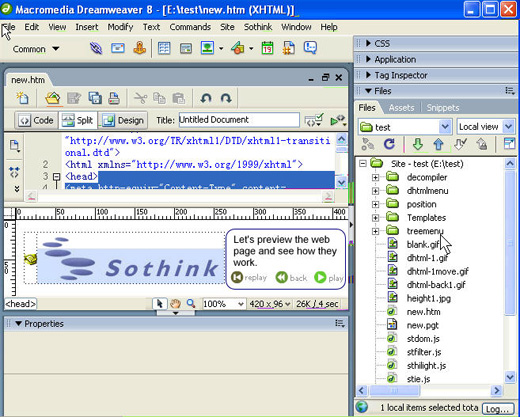
Task: Click Preview in browser icon
Action: click(338, 120)
